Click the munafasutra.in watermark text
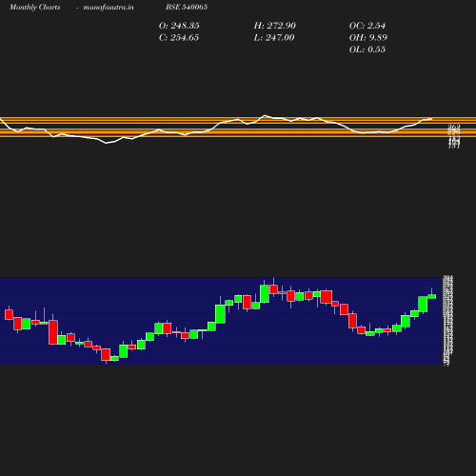 pyautogui.click(x=109, y=7)
